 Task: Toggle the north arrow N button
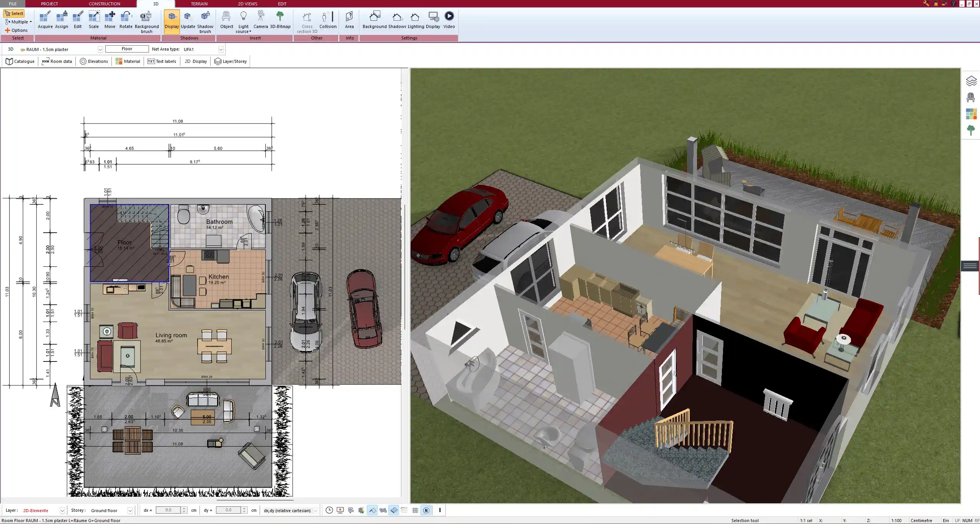click(x=426, y=510)
